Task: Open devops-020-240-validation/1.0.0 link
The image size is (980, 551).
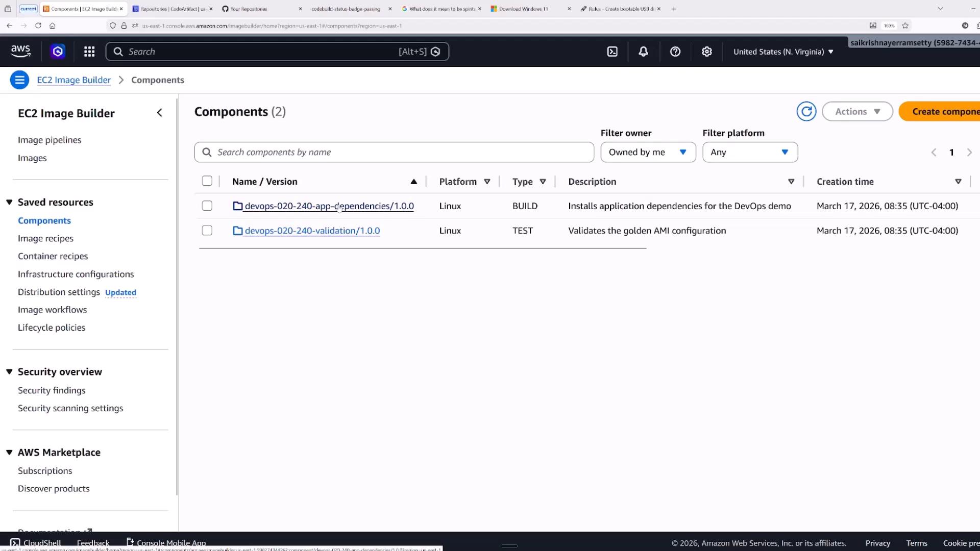Action: [312, 231]
